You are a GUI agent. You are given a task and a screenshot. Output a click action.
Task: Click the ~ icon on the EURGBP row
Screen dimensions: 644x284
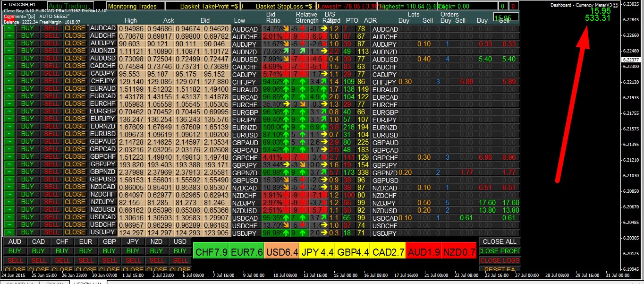click(x=9, y=112)
